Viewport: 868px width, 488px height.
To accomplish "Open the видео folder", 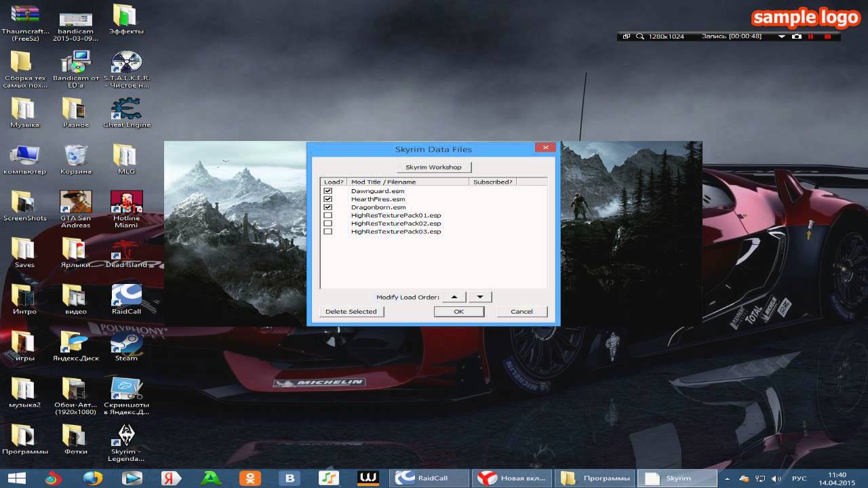I will point(75,300).
